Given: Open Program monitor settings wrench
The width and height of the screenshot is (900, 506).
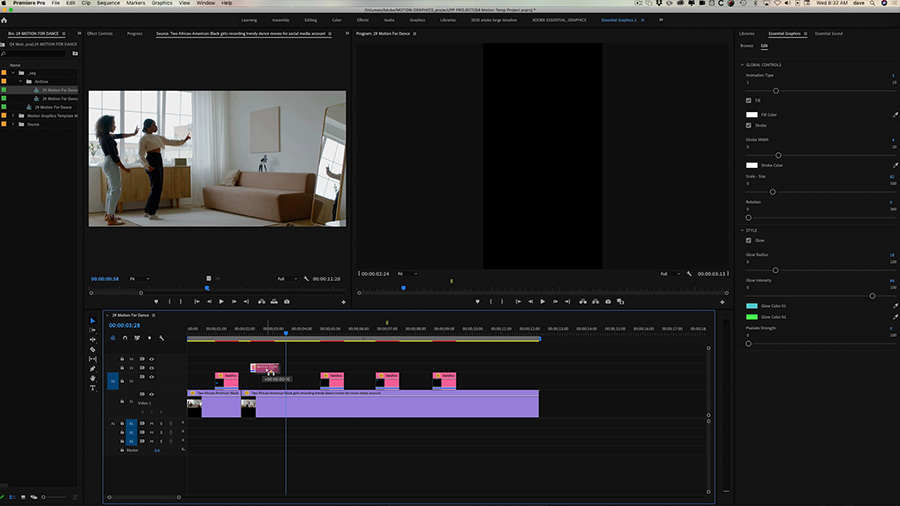Looking at the screenshot, I should click(x=689, y=274).
